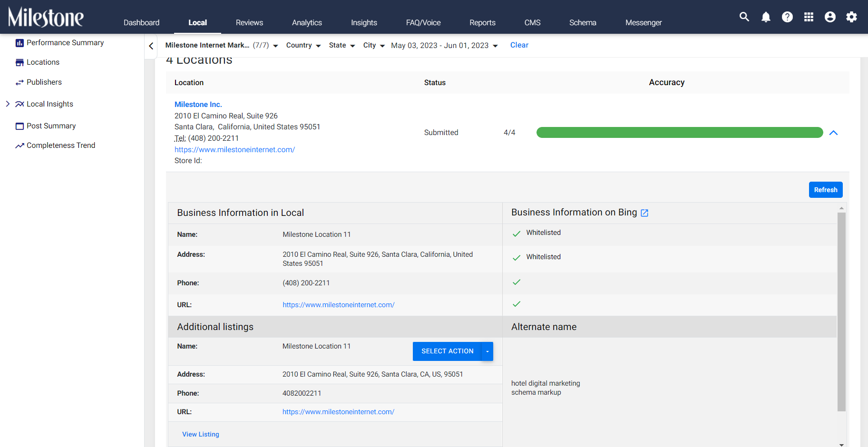Open the help question mark icon

(x=787, y=17)
